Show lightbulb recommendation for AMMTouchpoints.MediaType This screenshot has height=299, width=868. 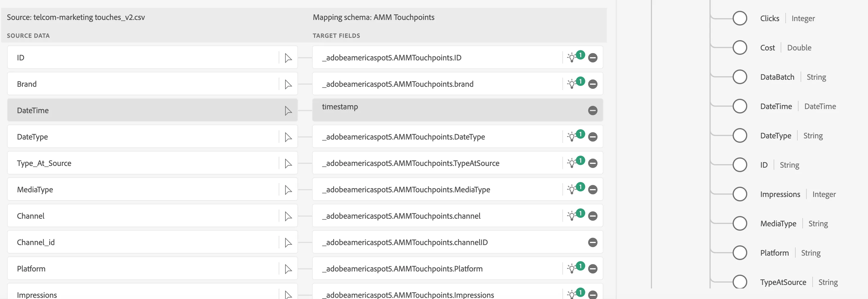(572, 190)
